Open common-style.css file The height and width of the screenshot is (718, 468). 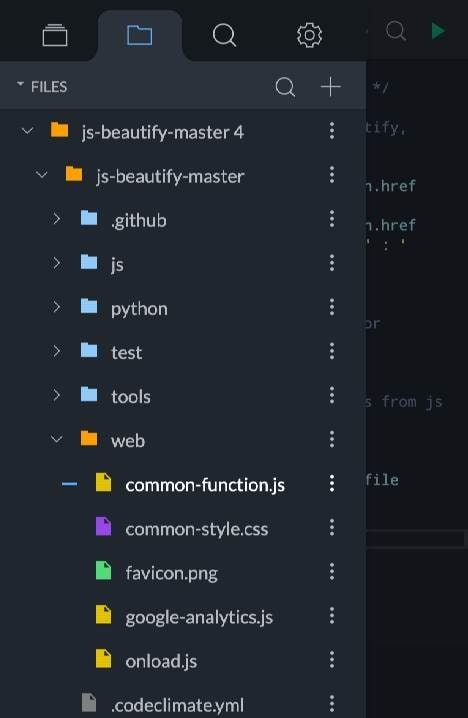coord(197,529)
